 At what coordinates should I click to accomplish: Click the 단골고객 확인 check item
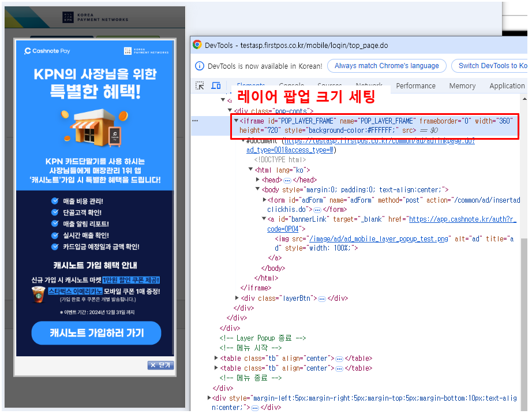point(76,212)
